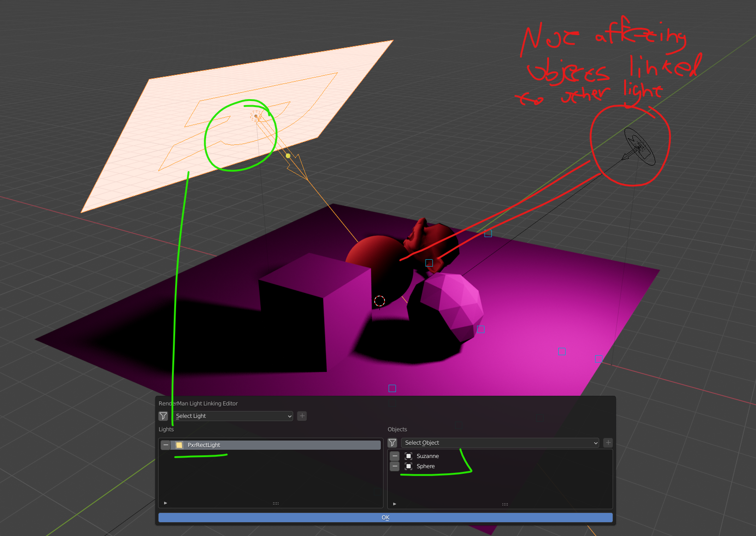The width and height of the screenshot is (756, 536).
Task: Click the plus icon beside Select Object
Action: (608, 442)
